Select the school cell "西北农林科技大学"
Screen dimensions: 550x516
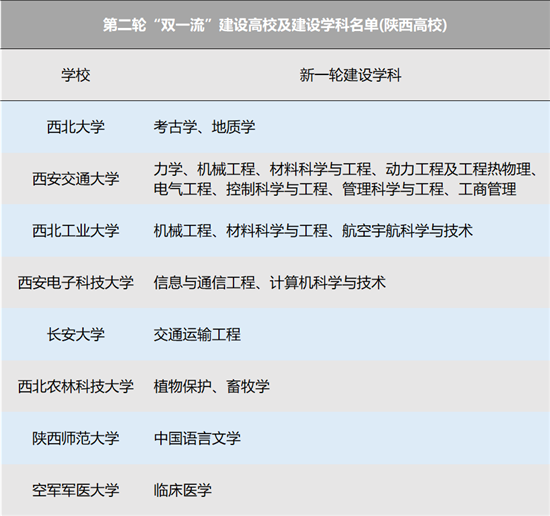click(76, 387)
